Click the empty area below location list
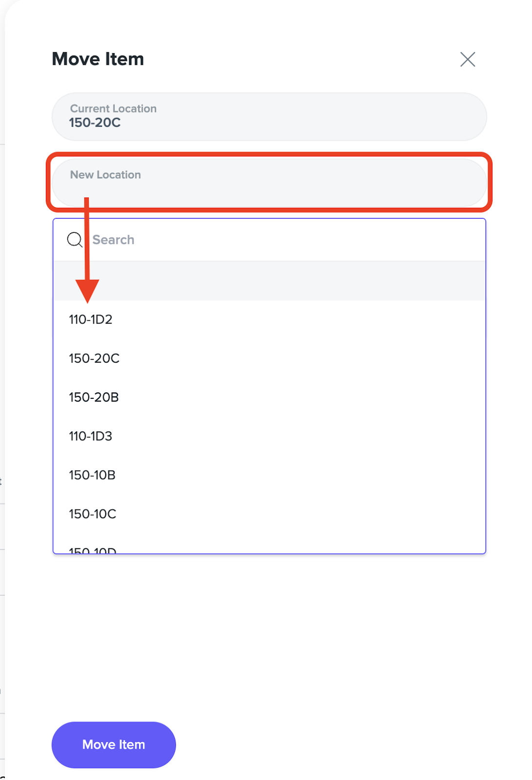The width and height of the screenshot is (532, 780). [269, 634]
